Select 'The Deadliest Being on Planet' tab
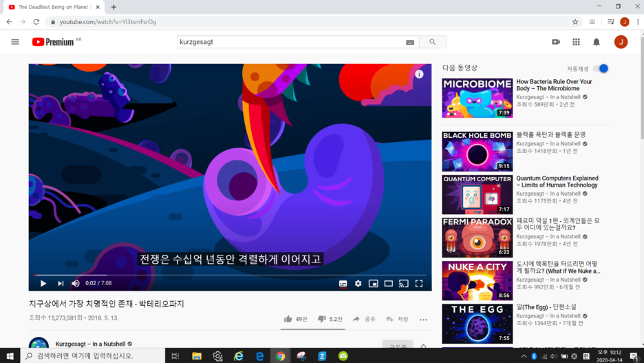 point(53,7)
